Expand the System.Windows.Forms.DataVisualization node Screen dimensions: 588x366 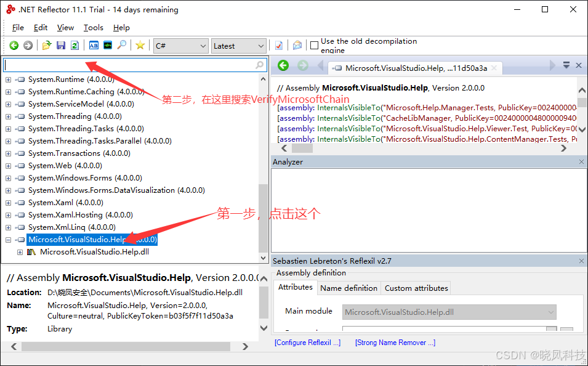(8, 190)
